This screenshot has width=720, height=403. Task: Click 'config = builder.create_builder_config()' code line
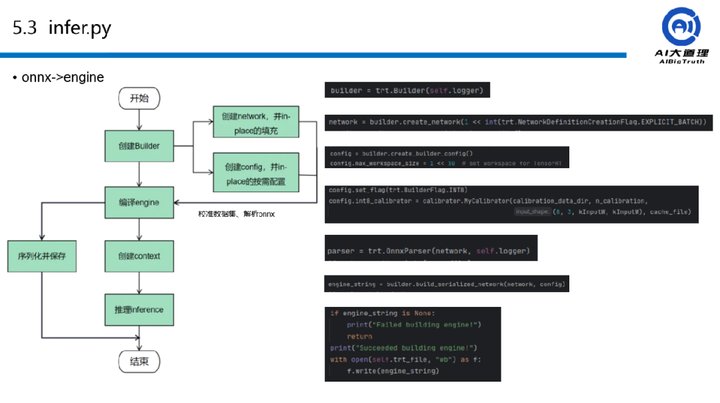pos(401,154)
